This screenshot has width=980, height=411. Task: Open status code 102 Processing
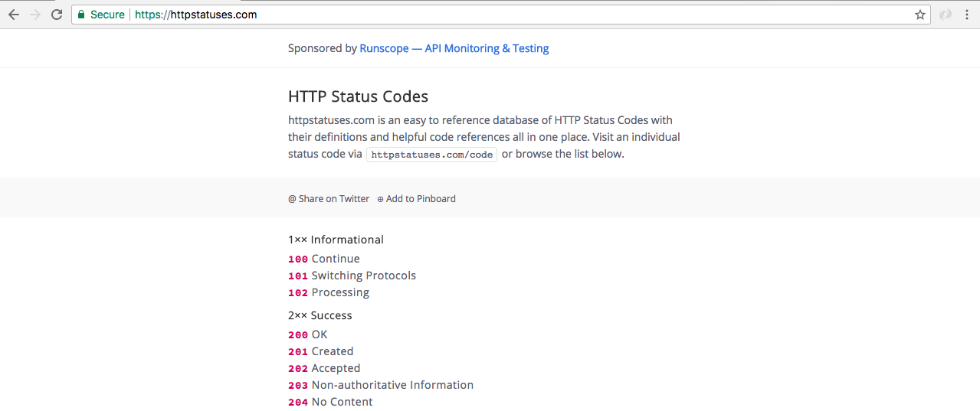point(329,292)
